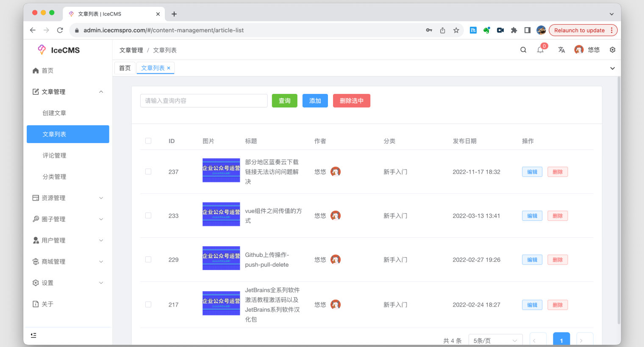Open the language translation icon
The image size is (644, 347).
561,50
